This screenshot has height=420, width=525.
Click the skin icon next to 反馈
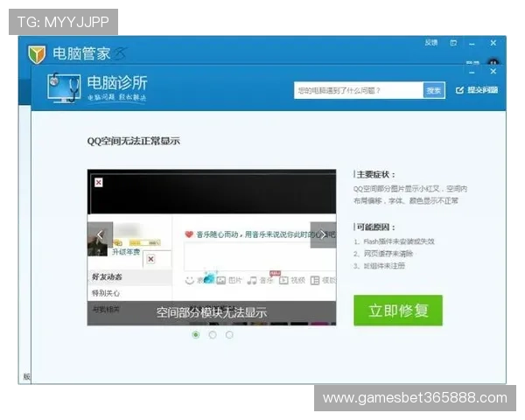point(453,43)
